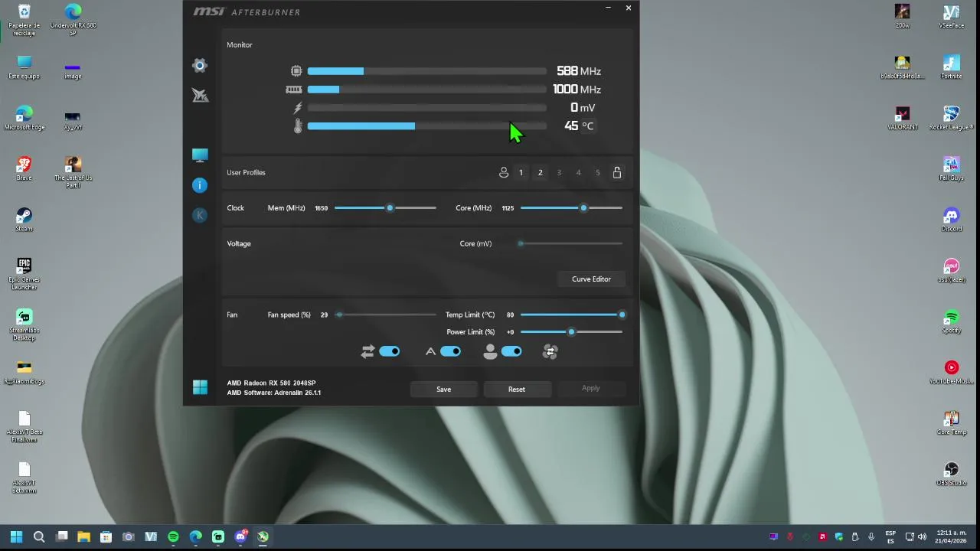Toggle automatic fan control switch

[x=450, y=351]
